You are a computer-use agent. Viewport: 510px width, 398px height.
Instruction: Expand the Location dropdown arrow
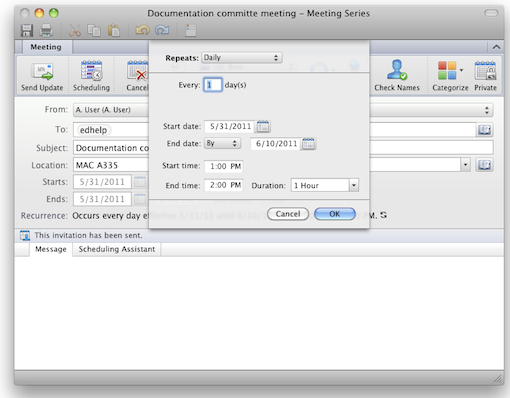tap(465, 165)
